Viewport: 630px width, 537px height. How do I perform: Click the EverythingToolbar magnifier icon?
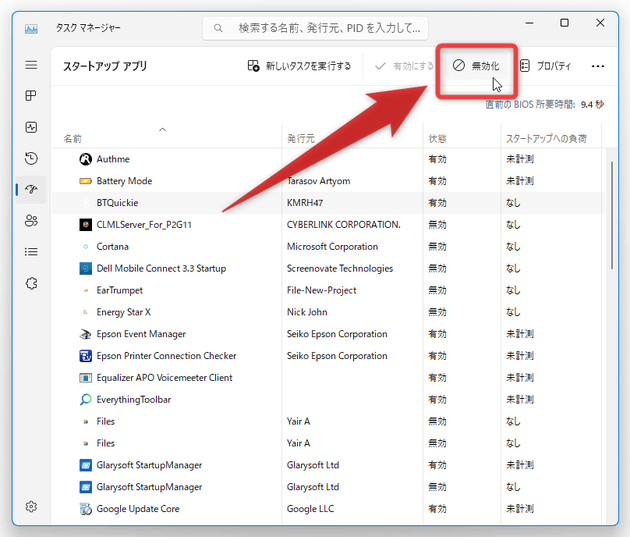point(85,399)
